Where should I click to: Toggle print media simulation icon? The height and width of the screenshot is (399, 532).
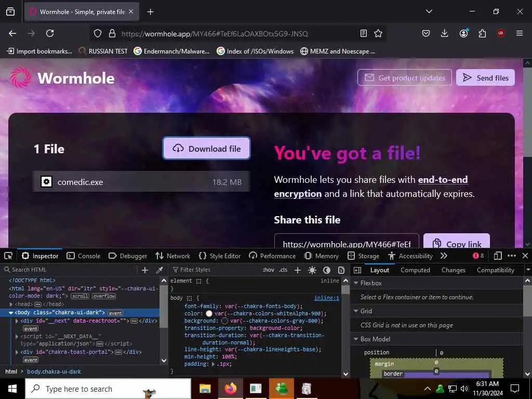(x=341, y=270)
